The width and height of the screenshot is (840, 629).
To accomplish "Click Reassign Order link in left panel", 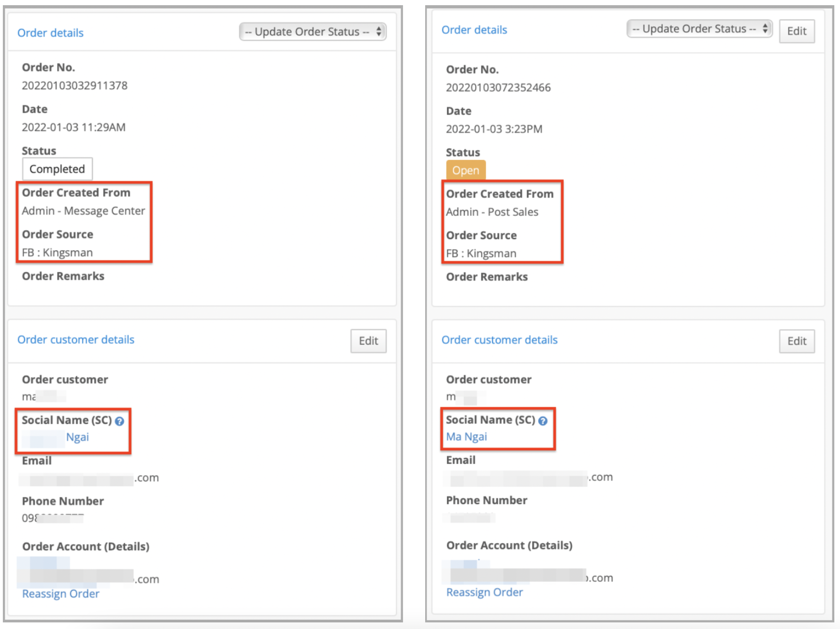I will [61, 594].
